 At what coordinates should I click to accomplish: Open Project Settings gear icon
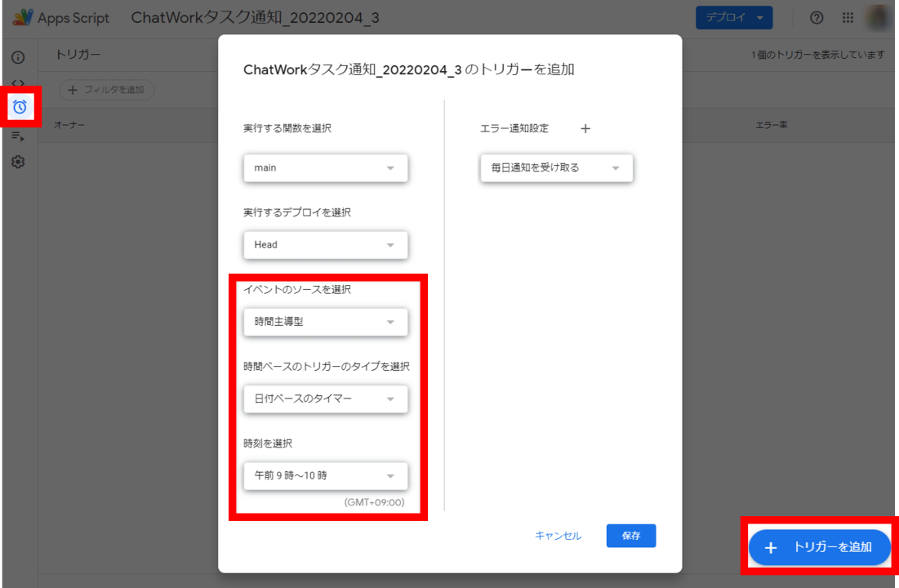click(x=18, y=162)
